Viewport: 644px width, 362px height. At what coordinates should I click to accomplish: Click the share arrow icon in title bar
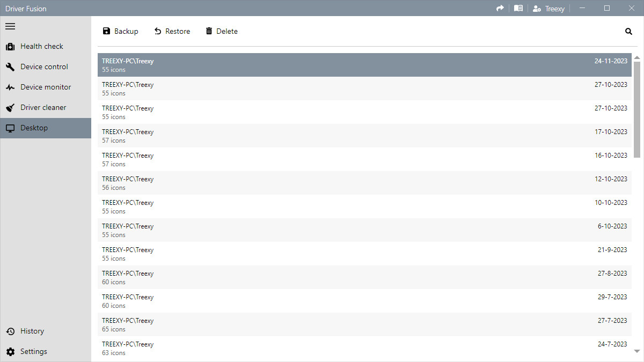tap(500, 9)
